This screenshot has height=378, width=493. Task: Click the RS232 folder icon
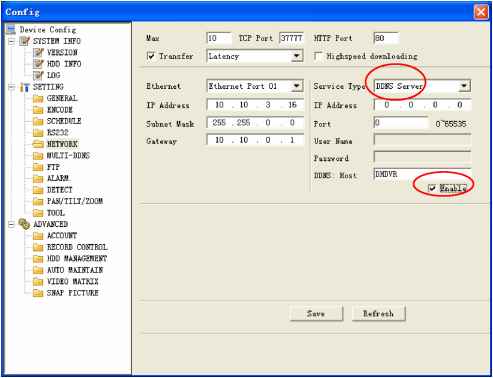(x=38, y=133)
